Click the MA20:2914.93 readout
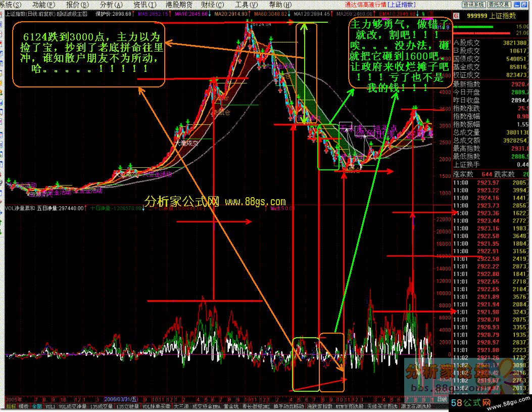This screenshot has height=412, width=532. pos(231,14)
